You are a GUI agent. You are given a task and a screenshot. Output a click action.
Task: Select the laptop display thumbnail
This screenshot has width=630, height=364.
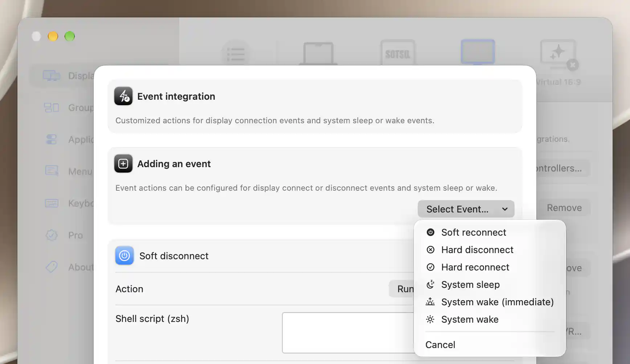point(318,53)
